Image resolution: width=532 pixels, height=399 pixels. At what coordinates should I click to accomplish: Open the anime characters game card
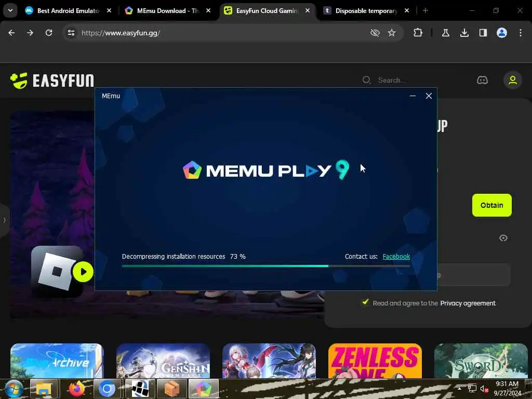269,361
